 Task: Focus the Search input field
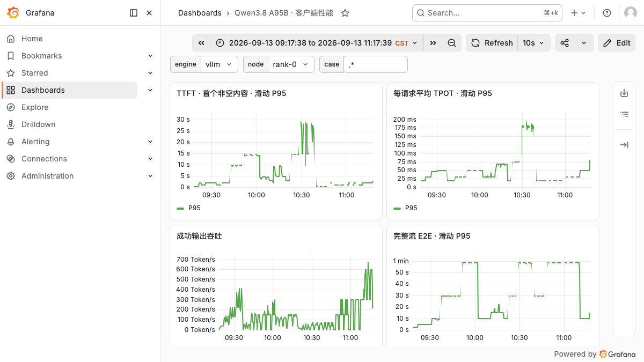tap(487, 13)
